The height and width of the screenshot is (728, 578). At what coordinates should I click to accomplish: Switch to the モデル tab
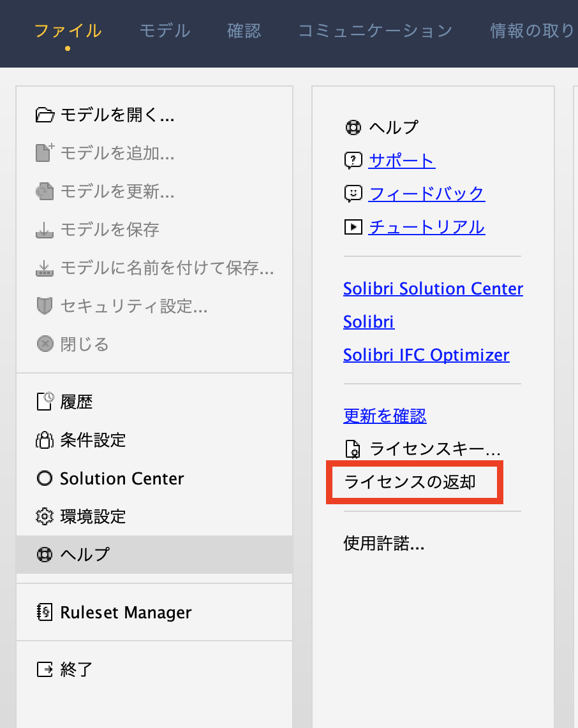[x=165, y=31]
